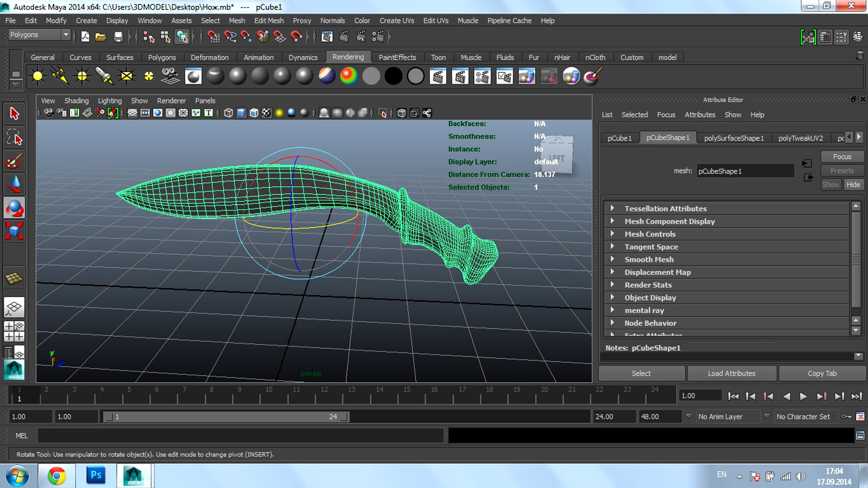The width and height of the screenshot is (868, 488).
Task: Toggle textured display checker icon
Action: 267,113
